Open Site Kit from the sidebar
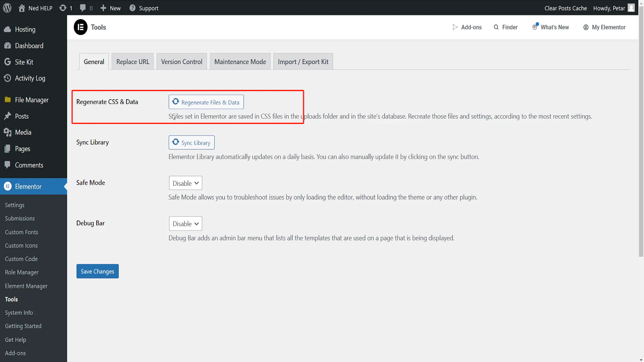 (x=24, y=62)
